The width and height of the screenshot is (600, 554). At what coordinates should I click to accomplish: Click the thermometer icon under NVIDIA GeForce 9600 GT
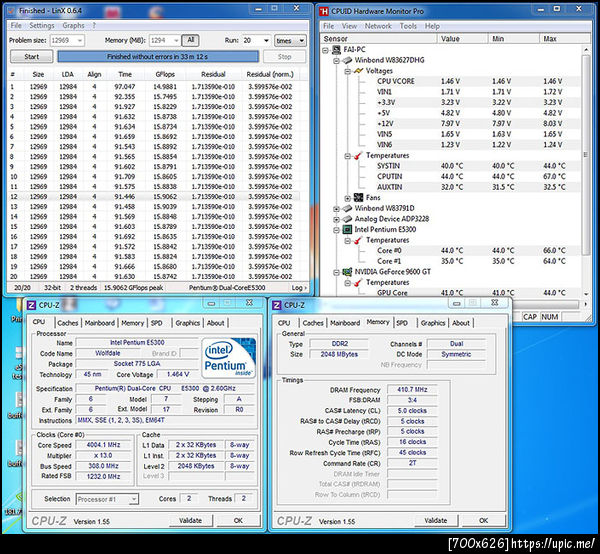358,282
